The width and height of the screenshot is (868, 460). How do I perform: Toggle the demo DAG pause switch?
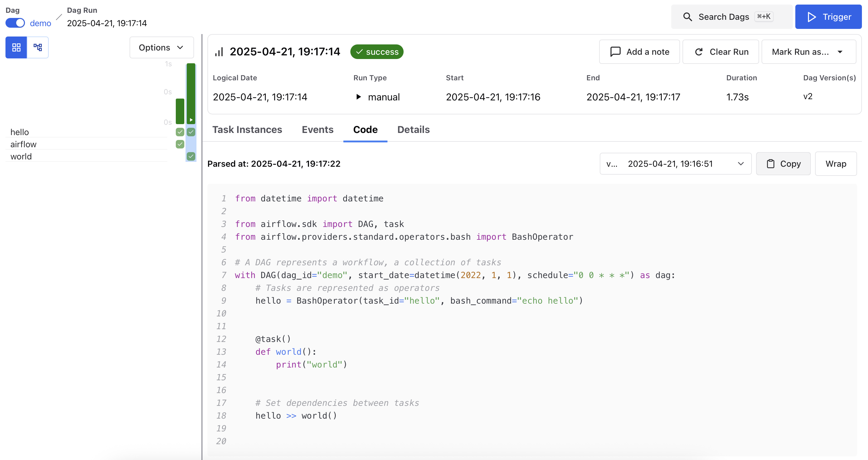[x=15, y=23]
